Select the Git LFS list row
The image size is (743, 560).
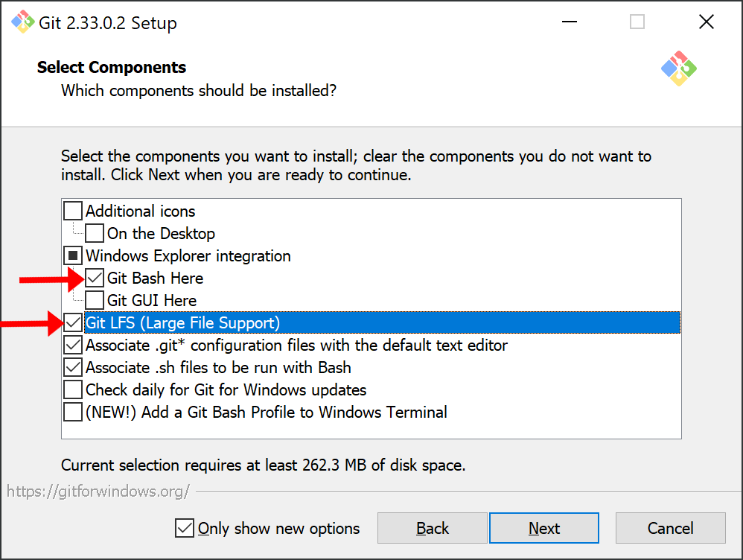[x=382, y=322]
